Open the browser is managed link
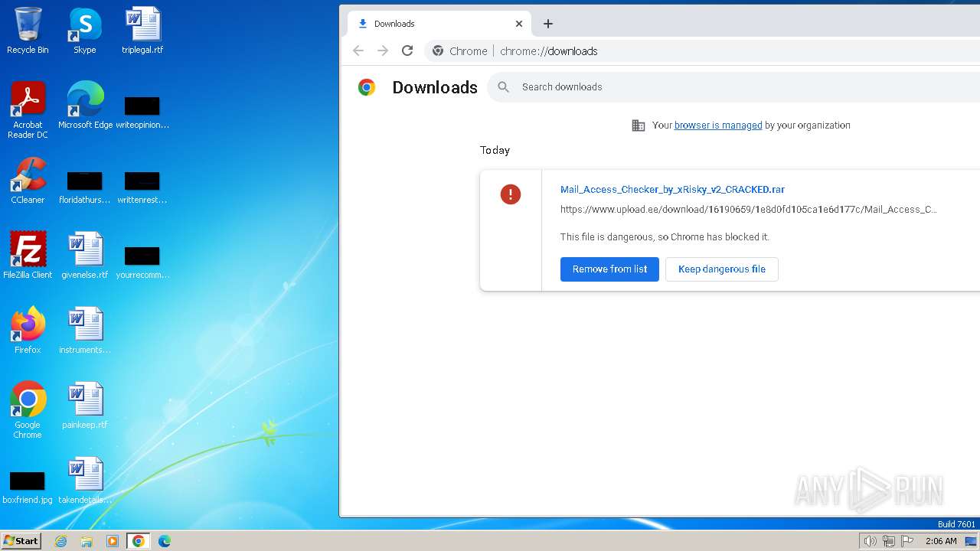This screenshot has height=551, width=980. (x=718, y=126)
